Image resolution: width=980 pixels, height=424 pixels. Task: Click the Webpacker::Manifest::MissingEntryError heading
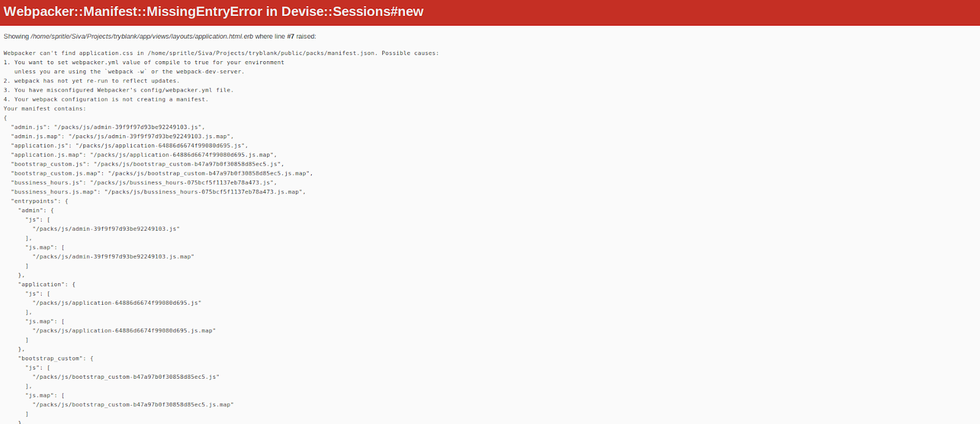coord(213,12)
